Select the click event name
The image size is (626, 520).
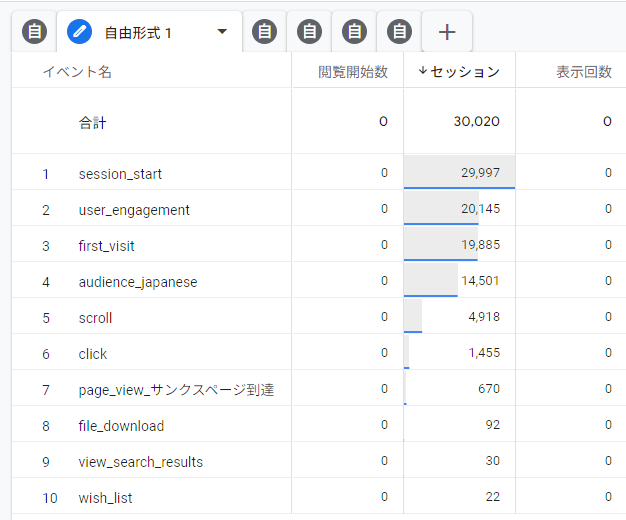(93, 354)
